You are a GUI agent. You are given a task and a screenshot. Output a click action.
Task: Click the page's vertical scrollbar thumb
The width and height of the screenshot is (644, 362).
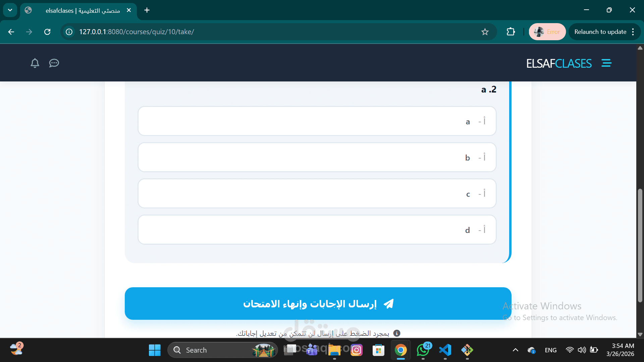click(x=640, y=245)
